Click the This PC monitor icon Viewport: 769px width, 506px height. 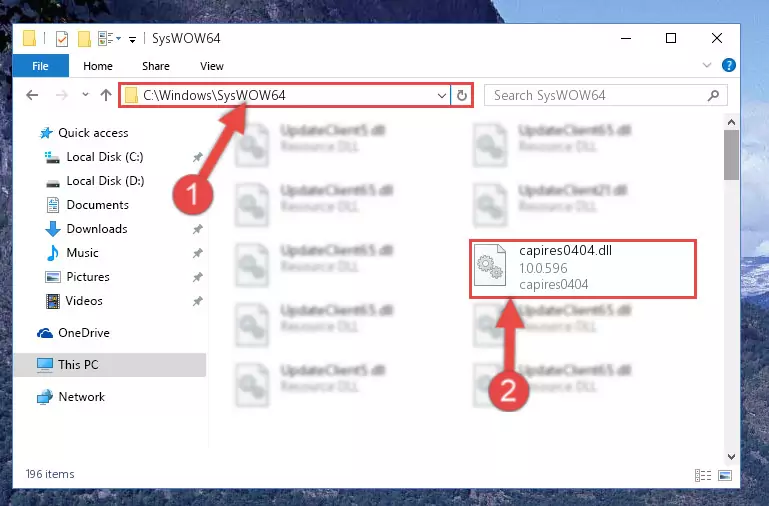click(x=45, y=365)
